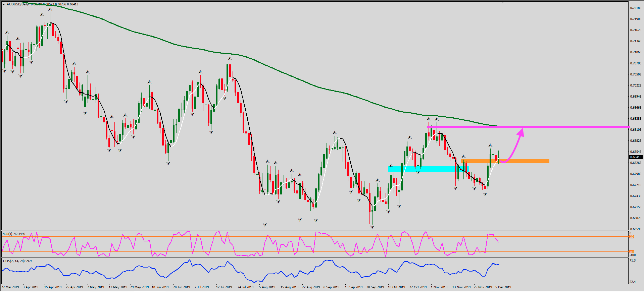
Task: Select the magenta horizontal resistance line
Action: coord(528,127)
